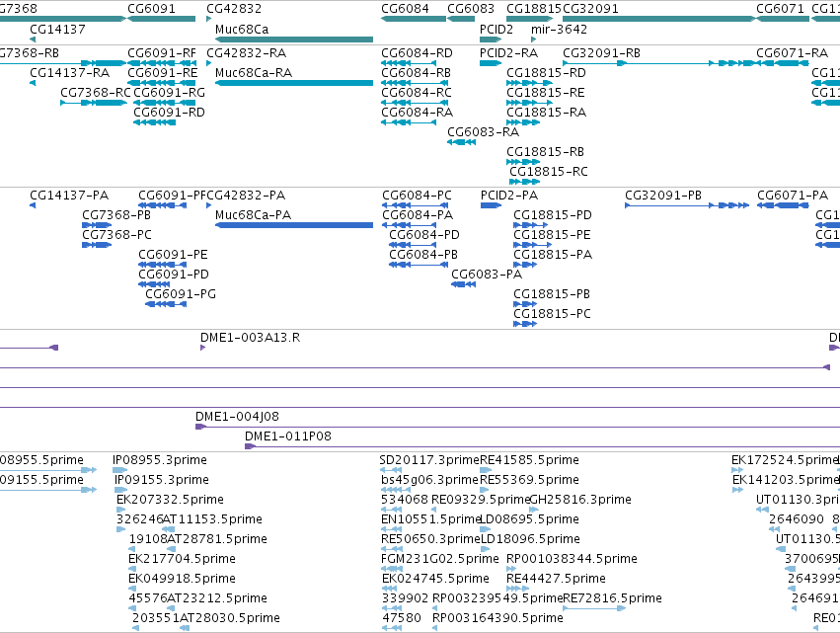Select EST label RP001038344.5prime
The height and width of the screenshot is (633, 840).
point(572,559)
